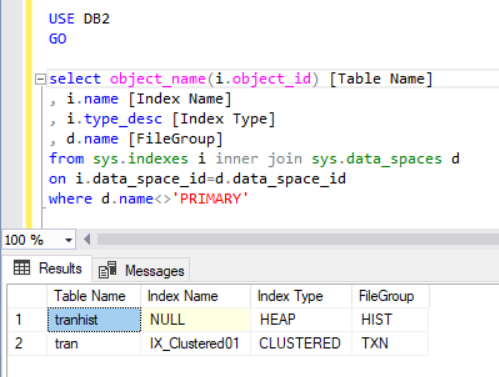Screen dimensions: 499x377
Task: Select the FileGroup column header
Action: (391, 296)
